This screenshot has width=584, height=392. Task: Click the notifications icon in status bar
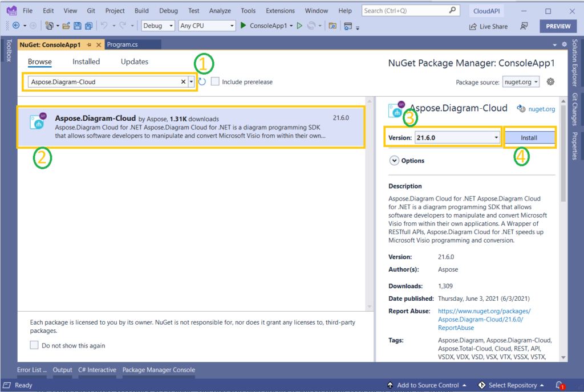click(x=559, y=385)
